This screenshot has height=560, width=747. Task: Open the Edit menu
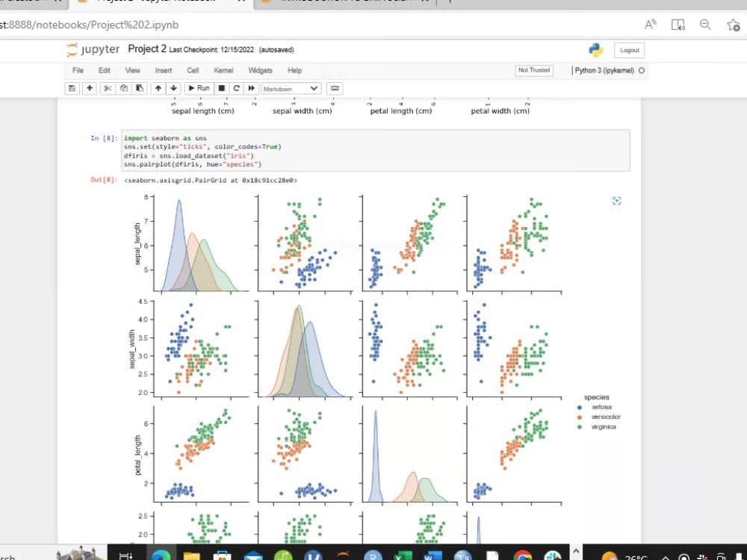105,70
